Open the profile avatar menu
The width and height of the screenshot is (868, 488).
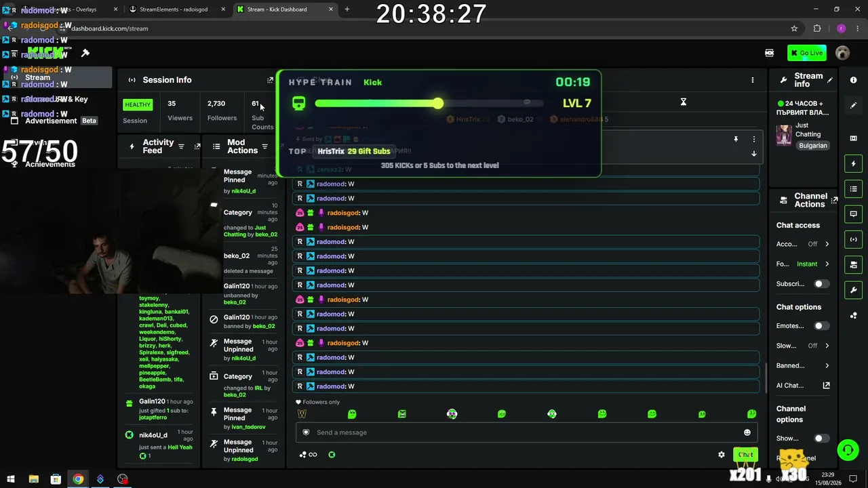pos(843,53)
